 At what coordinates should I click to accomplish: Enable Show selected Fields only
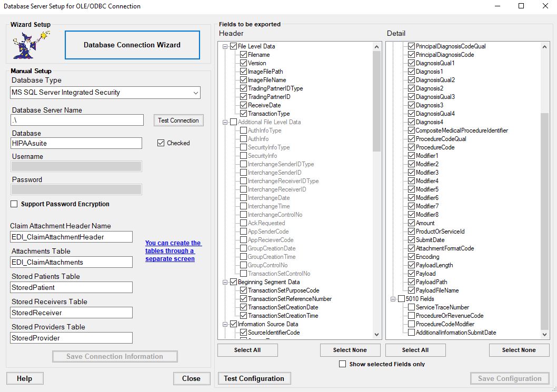pyautogui.click(x=342, y=364)
